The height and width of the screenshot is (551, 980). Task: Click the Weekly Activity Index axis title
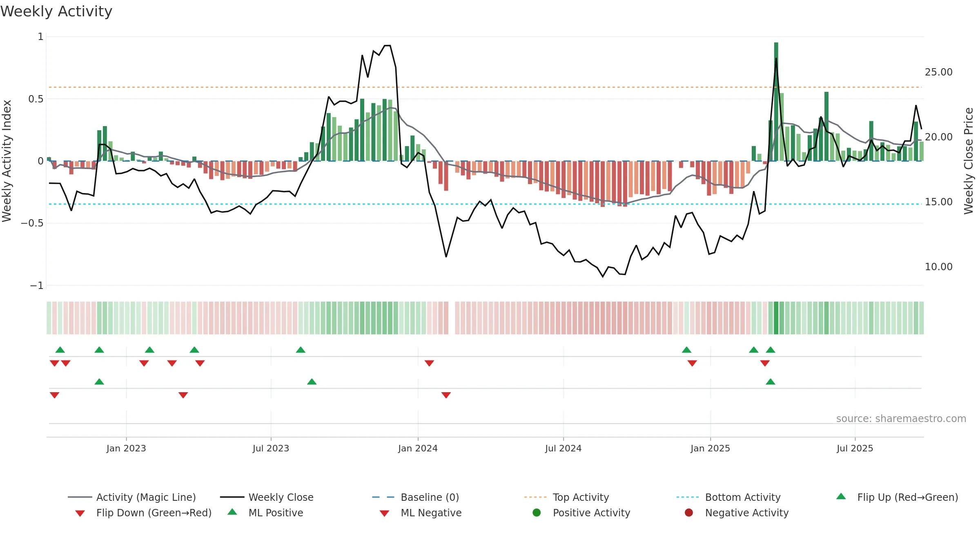tap(7, 161)
